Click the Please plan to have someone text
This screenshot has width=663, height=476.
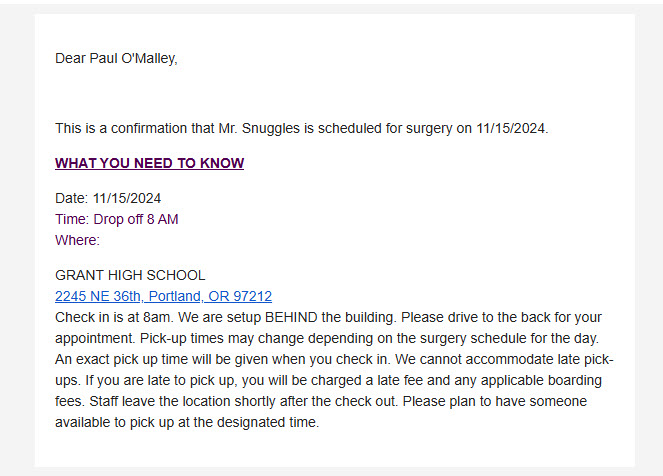(x=495, y=401)
